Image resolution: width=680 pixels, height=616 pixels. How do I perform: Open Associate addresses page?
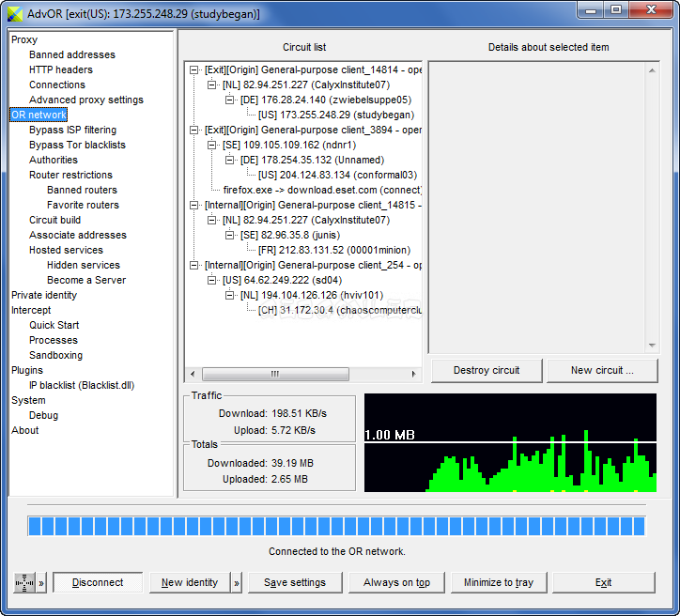(78, 235)
